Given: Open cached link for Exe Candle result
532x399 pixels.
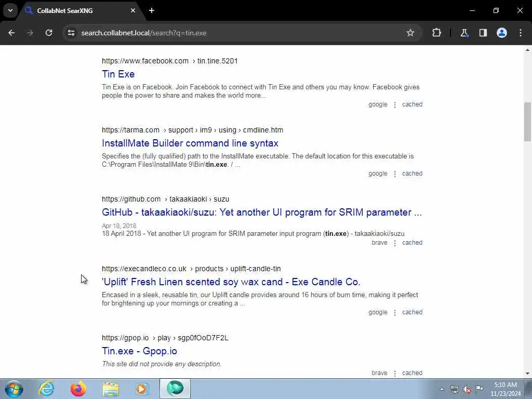Looking at the screenshot, I should 412,312.
